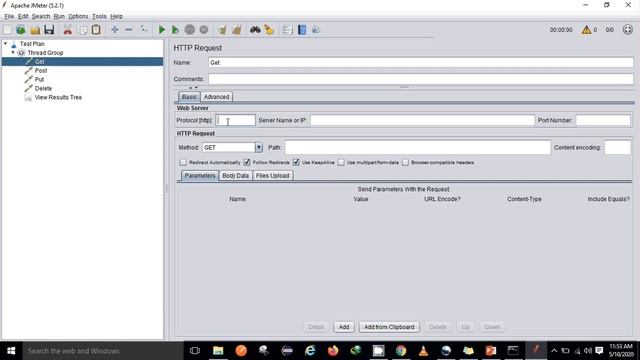The width and height of the screenshot is (640, 360).
Task: Click the Server Name or IP field
Action: click(x=422, y=120)
